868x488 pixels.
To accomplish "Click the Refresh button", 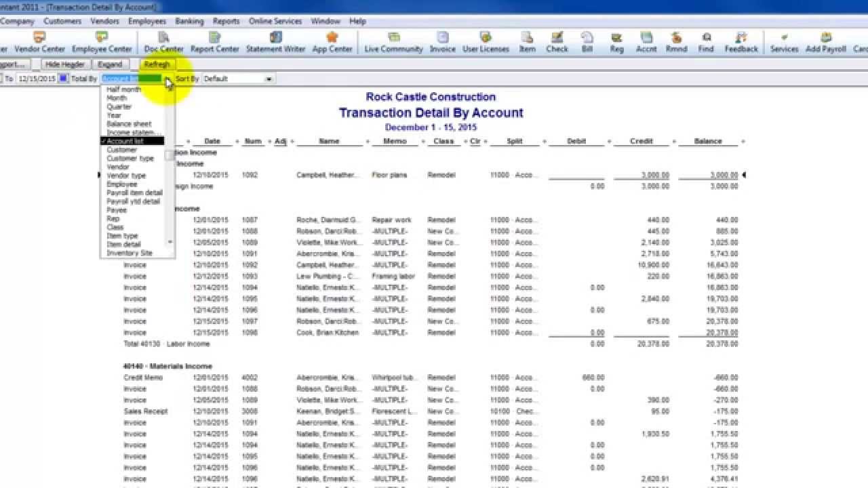I will [x=157, y=64].
